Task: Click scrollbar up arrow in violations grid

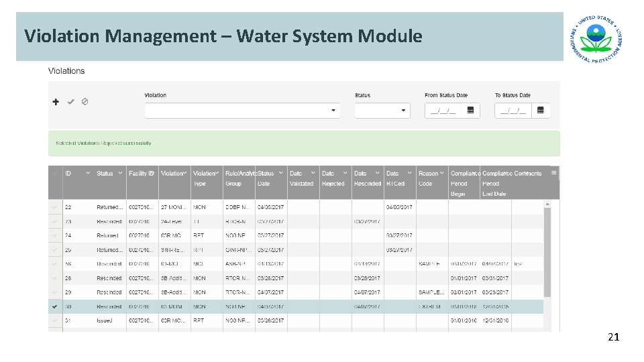Action: tap(547, 204)
